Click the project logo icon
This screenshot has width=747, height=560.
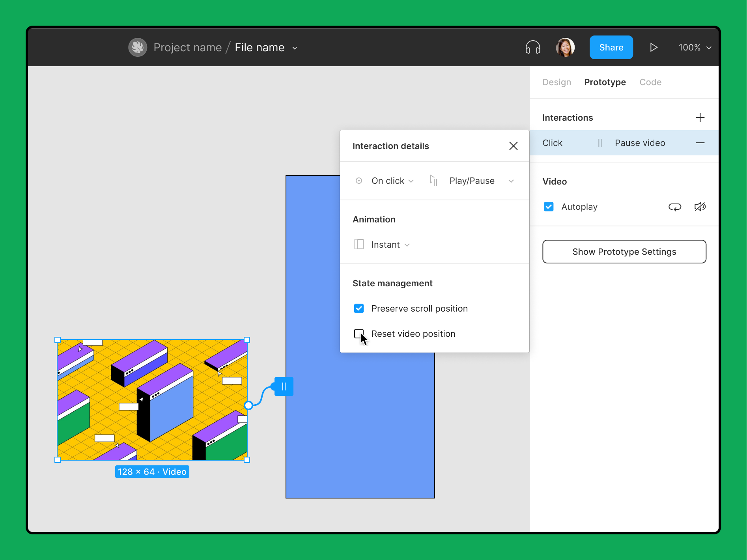[x=138, y=47]
